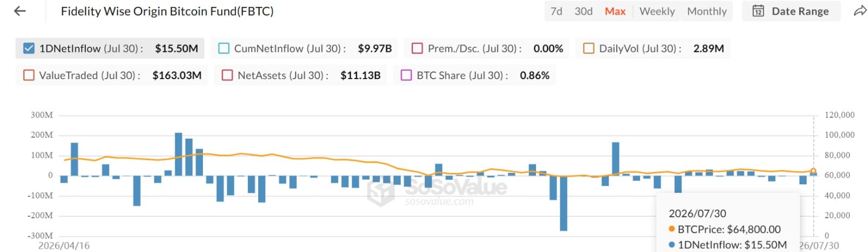Switch to Weekly interval
The image size is (868, 252).
tap(657, 11)
